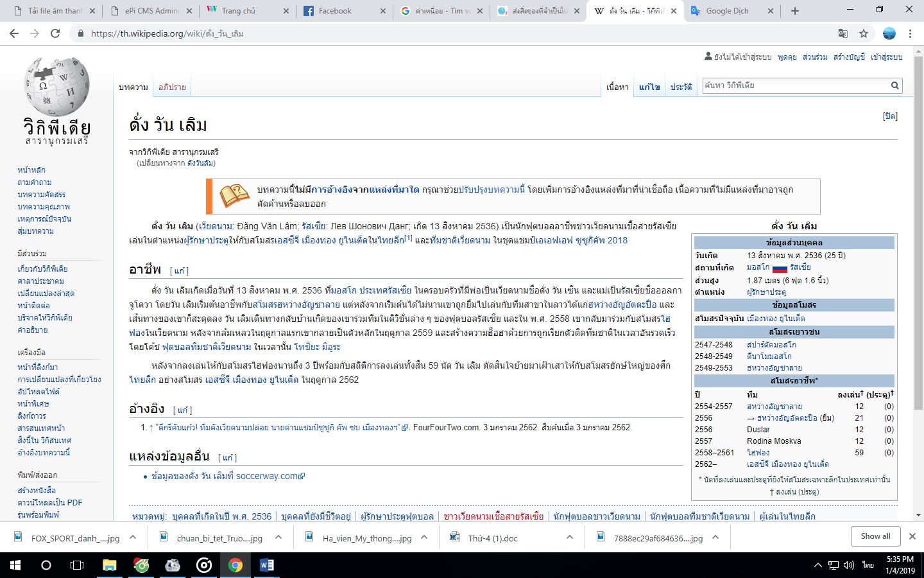The image size is (924, 578).
Task: Reload the page with the refresh button
Action: tap(55, 33)
